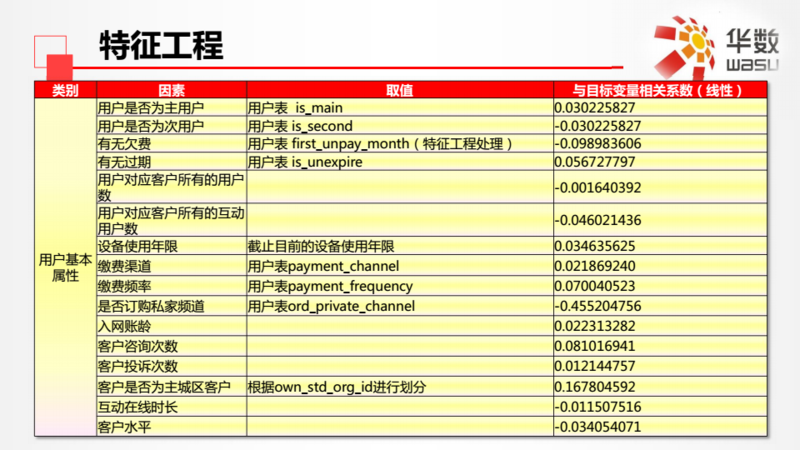Select the slide title 特征工程
Viewport: 800px width, 450px height.
click(x=161, y=45)
